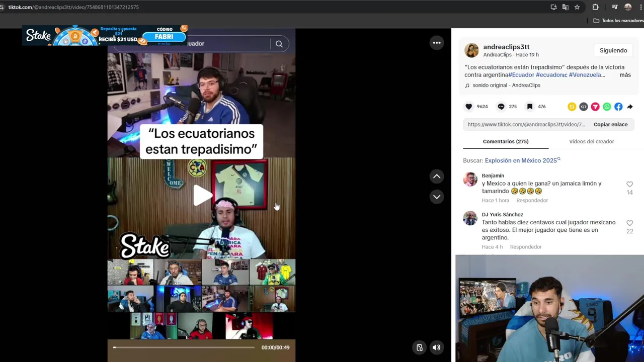This screenshot has width=644, height=362.
Task: Open DJ Yuris Sánchez's profile picture
Action: click(x=470, y=218)
